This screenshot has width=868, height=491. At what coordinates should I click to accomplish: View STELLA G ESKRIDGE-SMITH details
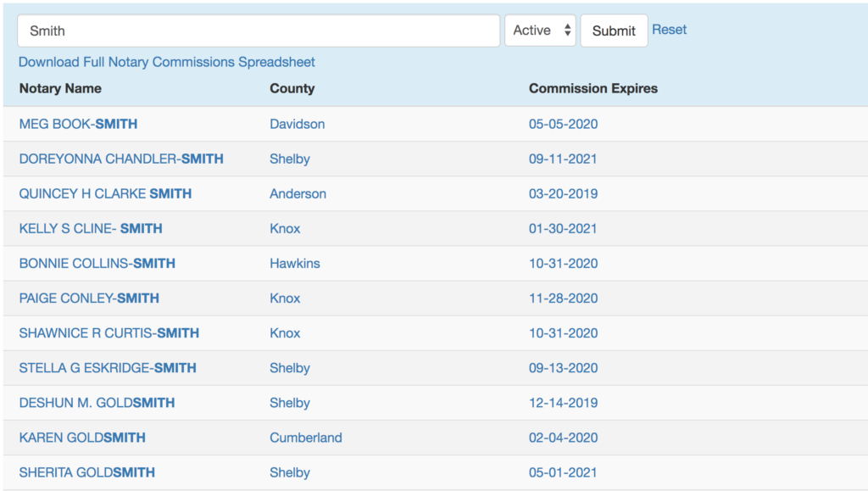point(108,367)
